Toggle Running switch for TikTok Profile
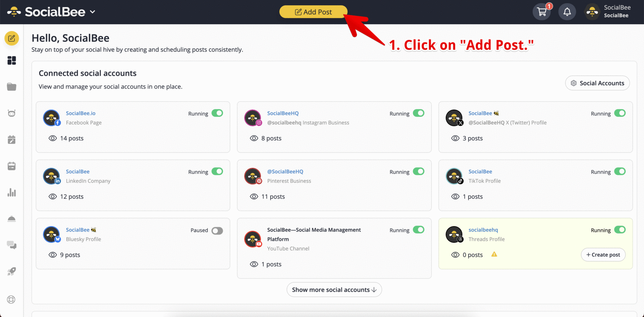Screen dimensions: 644x317 coord(620,171)
